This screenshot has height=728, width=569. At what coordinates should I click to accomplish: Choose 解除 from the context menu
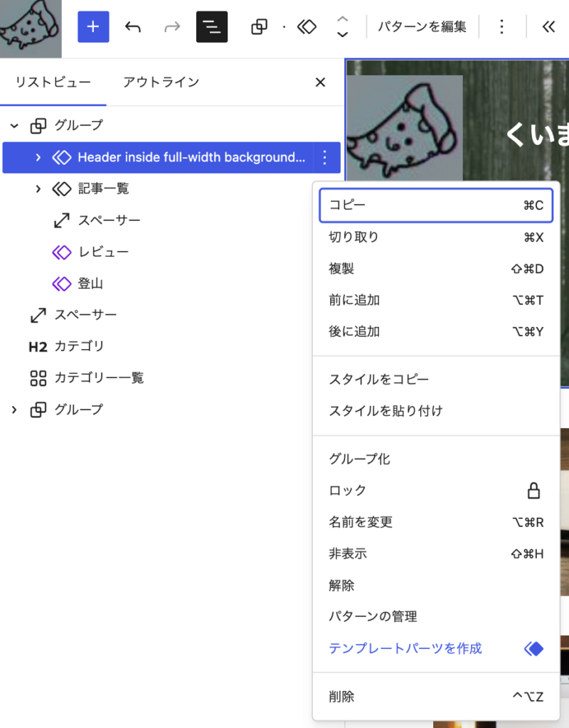[436, 586]
